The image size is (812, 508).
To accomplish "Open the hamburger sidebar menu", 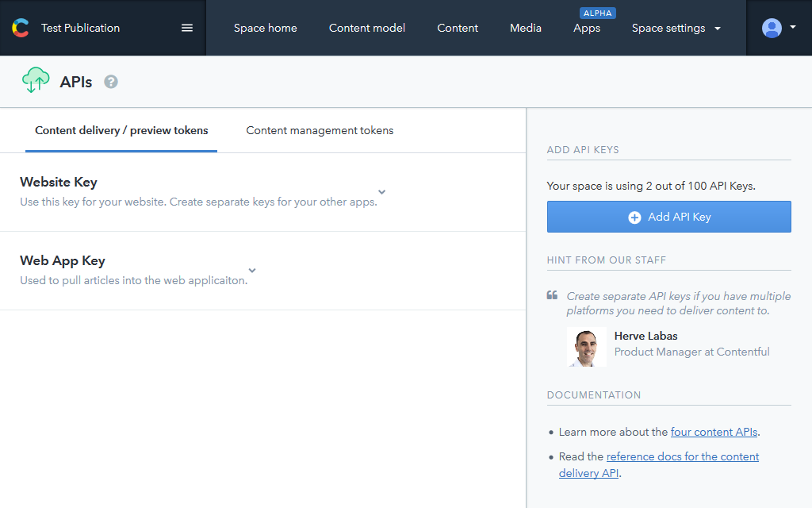I will 187,28.
